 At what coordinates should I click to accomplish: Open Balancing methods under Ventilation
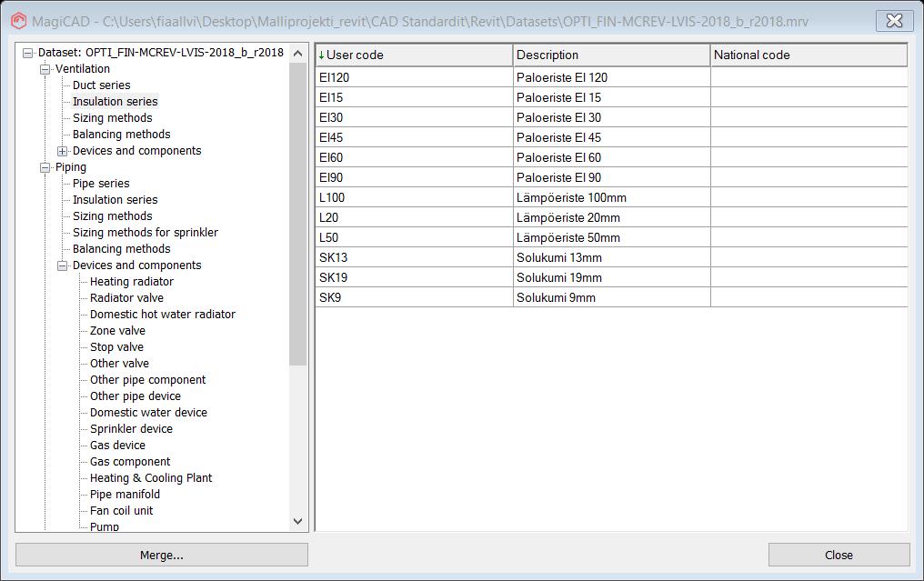point(121,135)
